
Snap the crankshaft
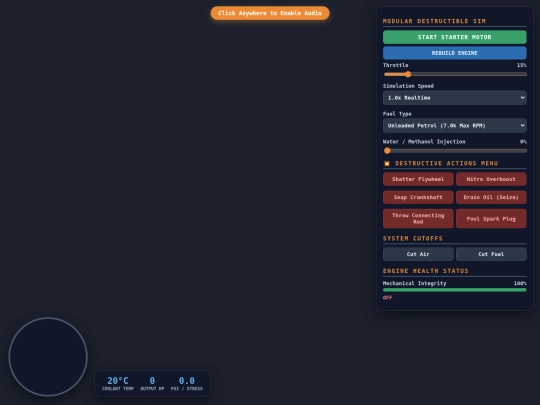[418, 197]
